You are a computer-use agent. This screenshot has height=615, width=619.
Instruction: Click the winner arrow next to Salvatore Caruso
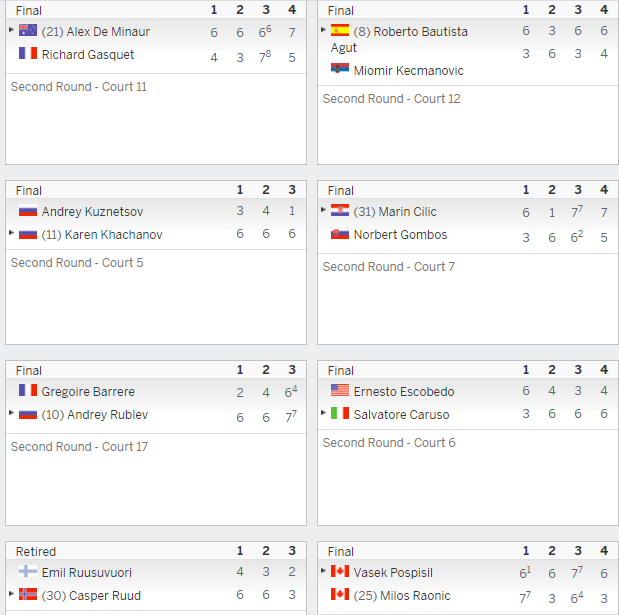323,412
